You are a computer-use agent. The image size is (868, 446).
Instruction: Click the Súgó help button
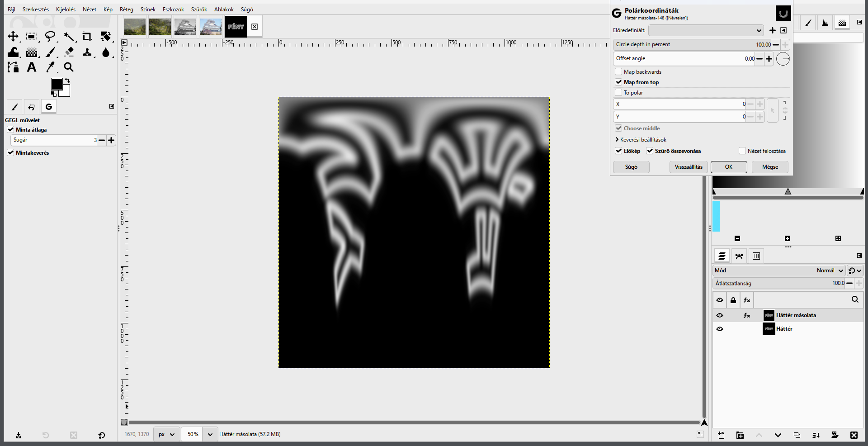631,167
